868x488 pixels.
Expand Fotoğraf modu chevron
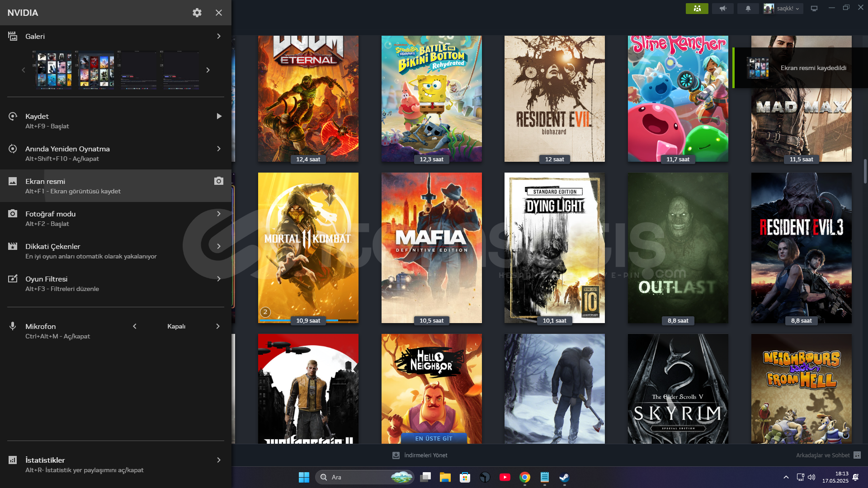tap(219, 214)
